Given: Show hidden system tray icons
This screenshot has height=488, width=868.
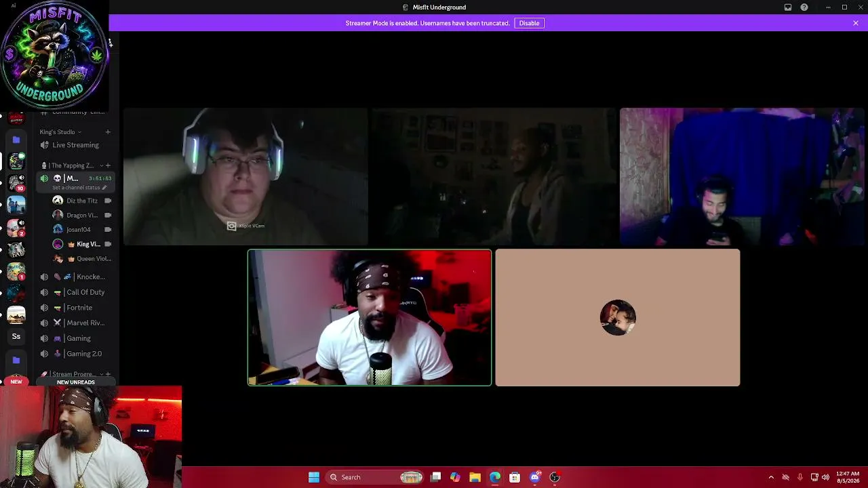Looking at the screenshot, I should point(771,477).
